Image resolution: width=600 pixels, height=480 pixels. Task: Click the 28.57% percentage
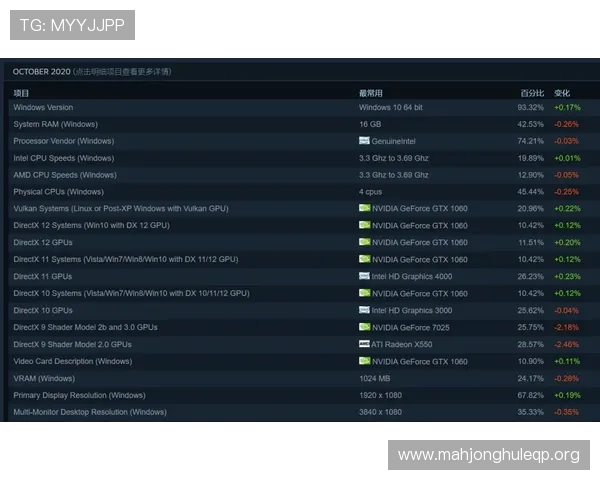point(530,344)
